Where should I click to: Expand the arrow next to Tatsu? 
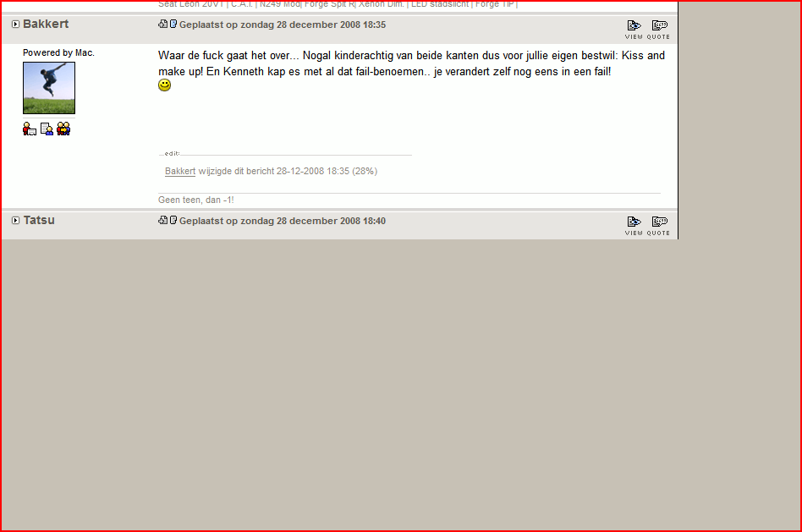point(15,221)
